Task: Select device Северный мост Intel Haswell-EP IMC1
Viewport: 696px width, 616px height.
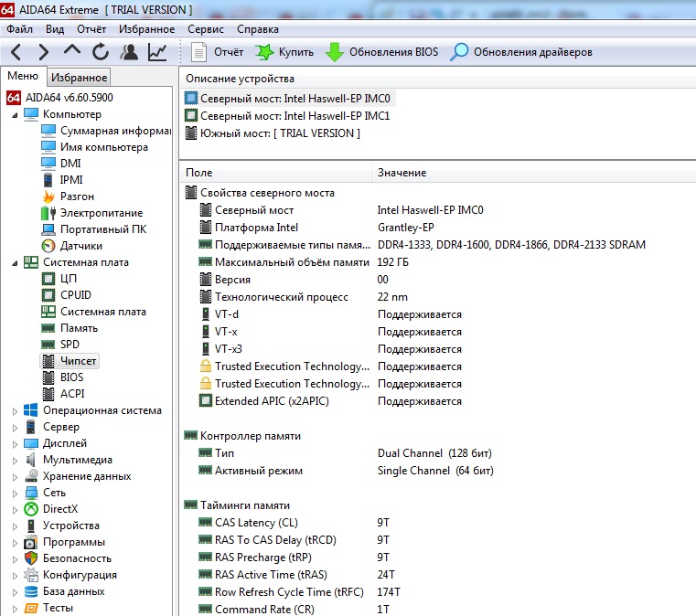Action: (287, 116)
